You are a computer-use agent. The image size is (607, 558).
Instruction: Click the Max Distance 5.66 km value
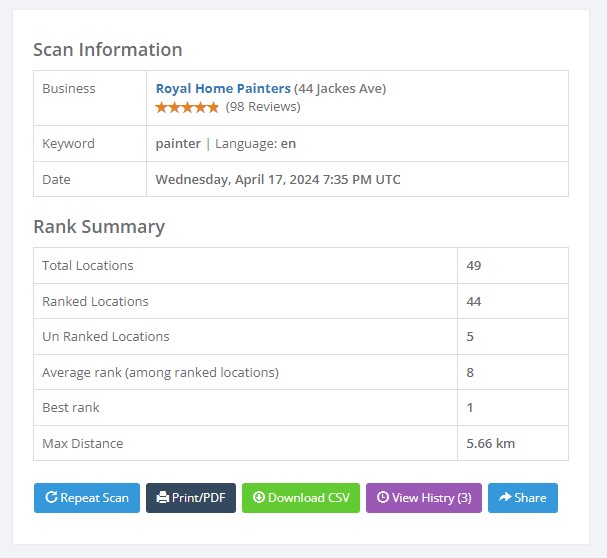[490, 443]
